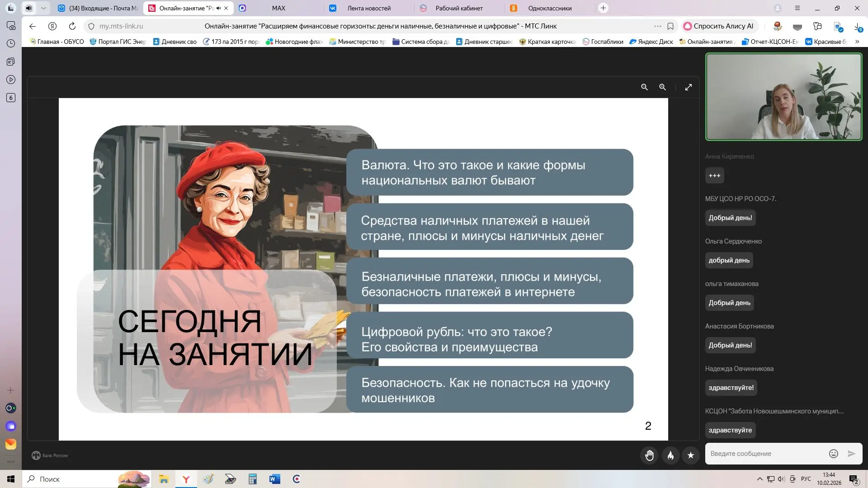
Task: Open emoji picker in chat
Action: click(834, 454)
